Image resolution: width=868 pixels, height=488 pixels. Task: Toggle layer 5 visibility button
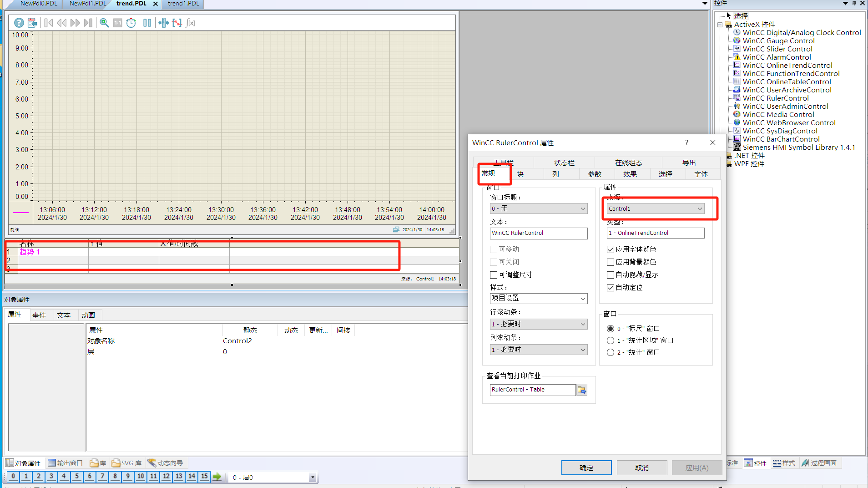[77, 477]
